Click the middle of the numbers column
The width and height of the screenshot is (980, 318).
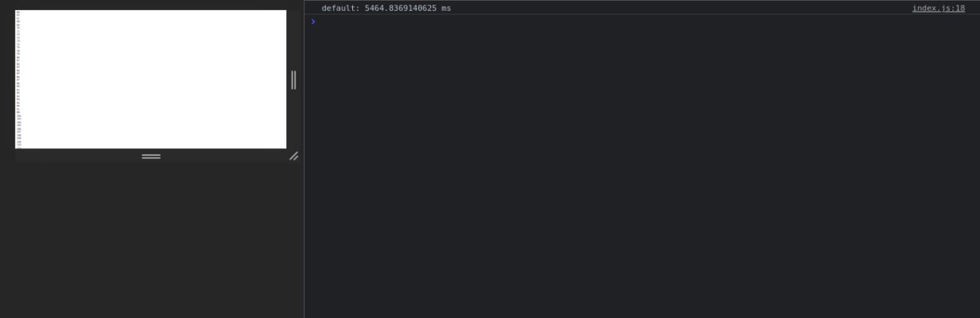(x=18, y=79)
